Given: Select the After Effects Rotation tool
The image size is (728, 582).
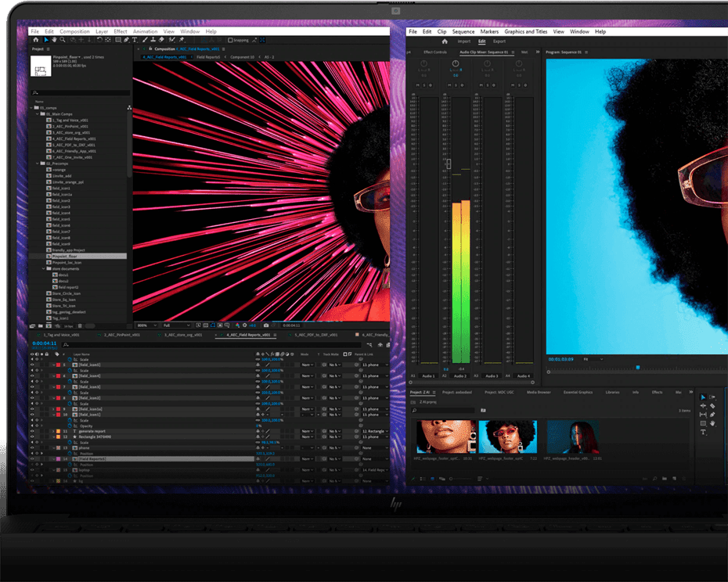Looking at the screenshot, I should (99, 40).
